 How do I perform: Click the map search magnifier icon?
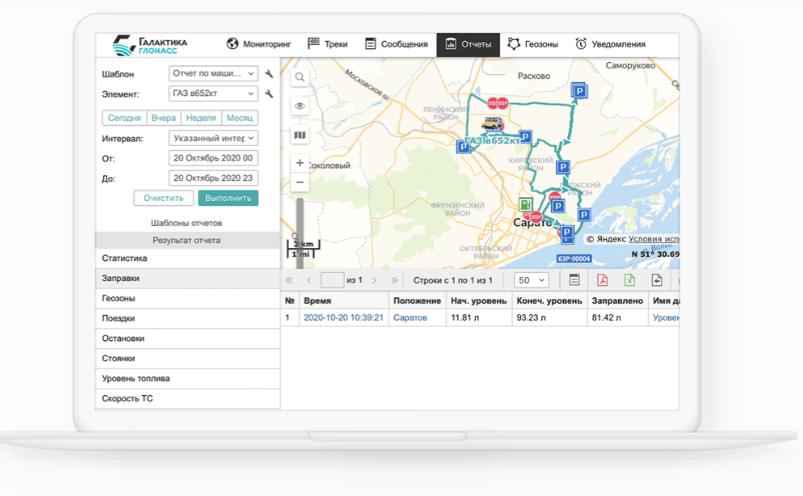coord(299,77)
